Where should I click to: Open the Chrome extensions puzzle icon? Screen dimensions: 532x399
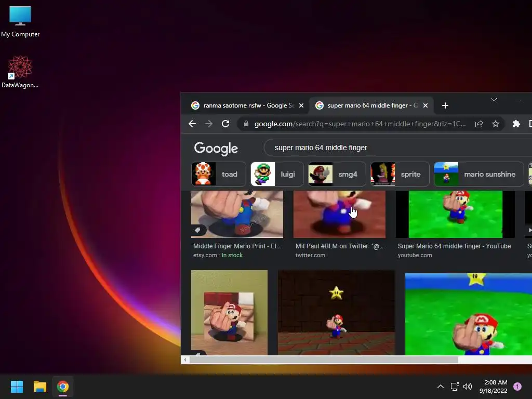(516, 124)
